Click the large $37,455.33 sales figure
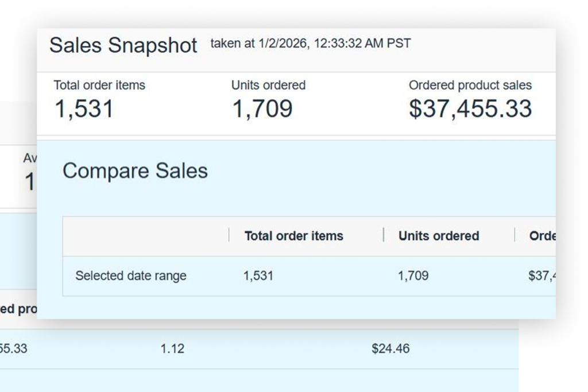Screen dimensions: 588x392 coord(470,108)
